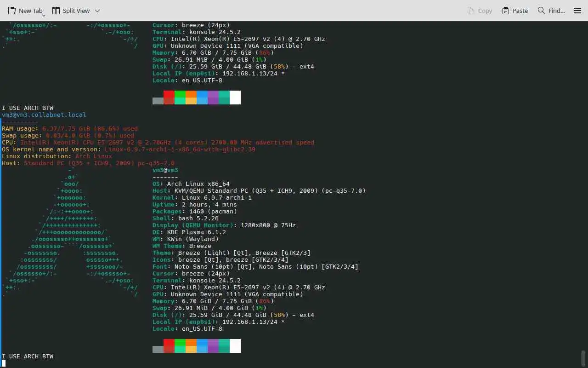The height and width of the screenshot is (368, 588).
Task: Select the 'Swap usage: 0.03/4.0 GiB' line
Action: (68, 136)
